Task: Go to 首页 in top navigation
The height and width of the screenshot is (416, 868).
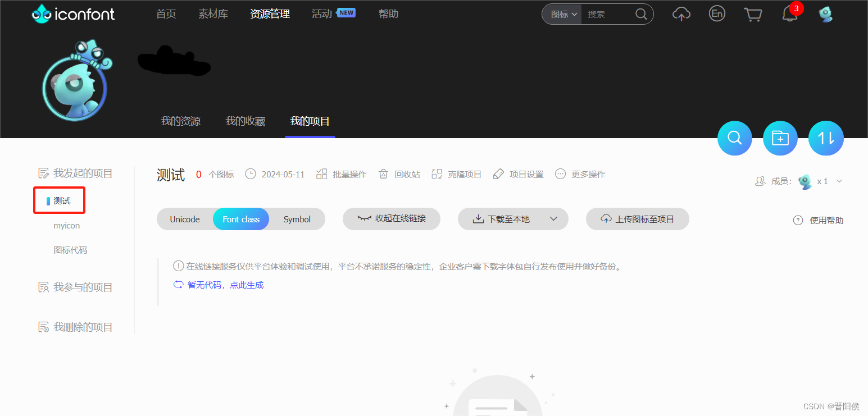Action: click(166, 14)
